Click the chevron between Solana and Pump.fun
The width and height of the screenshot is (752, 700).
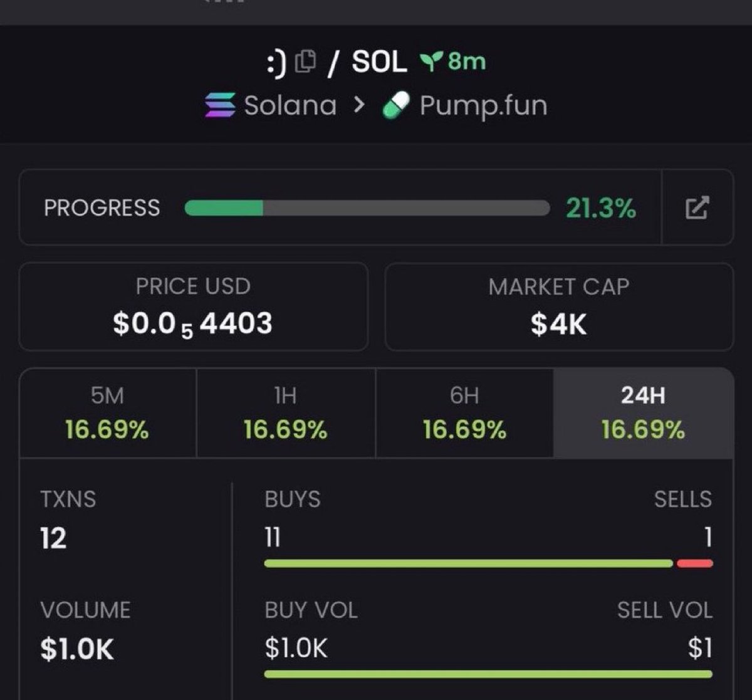(x=358, y=105)
